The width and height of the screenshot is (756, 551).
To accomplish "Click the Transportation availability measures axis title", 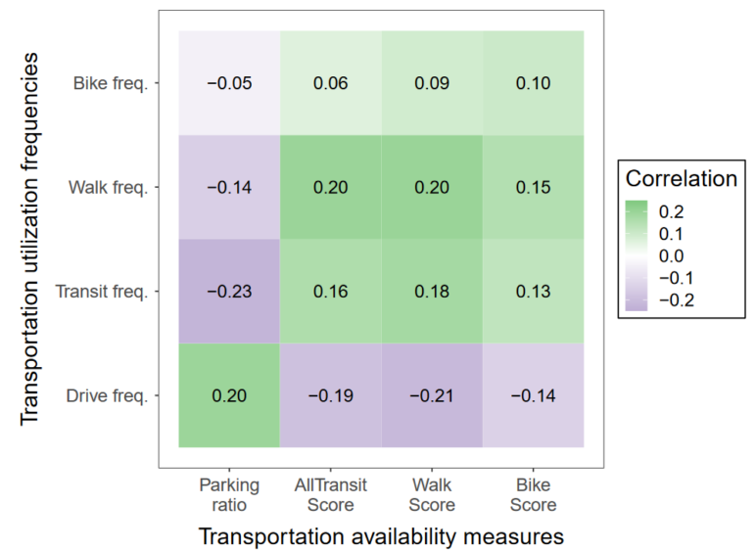I will pos(381,536).
